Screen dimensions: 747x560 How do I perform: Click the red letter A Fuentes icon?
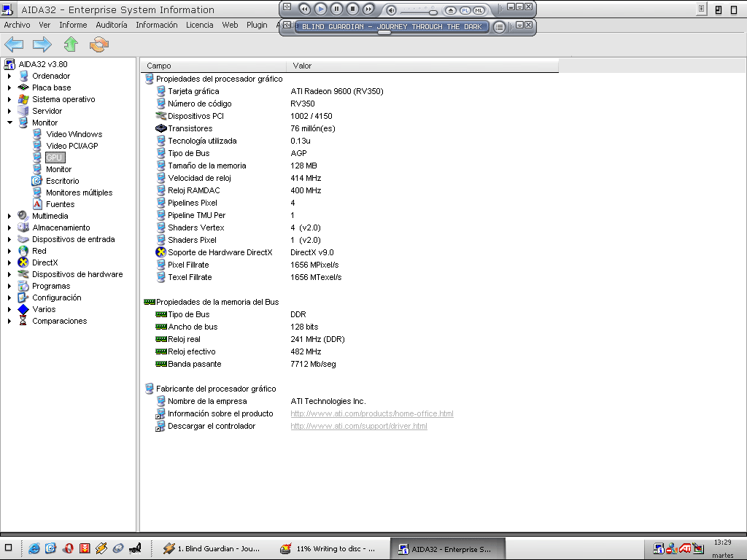click(x=37, y=204)
